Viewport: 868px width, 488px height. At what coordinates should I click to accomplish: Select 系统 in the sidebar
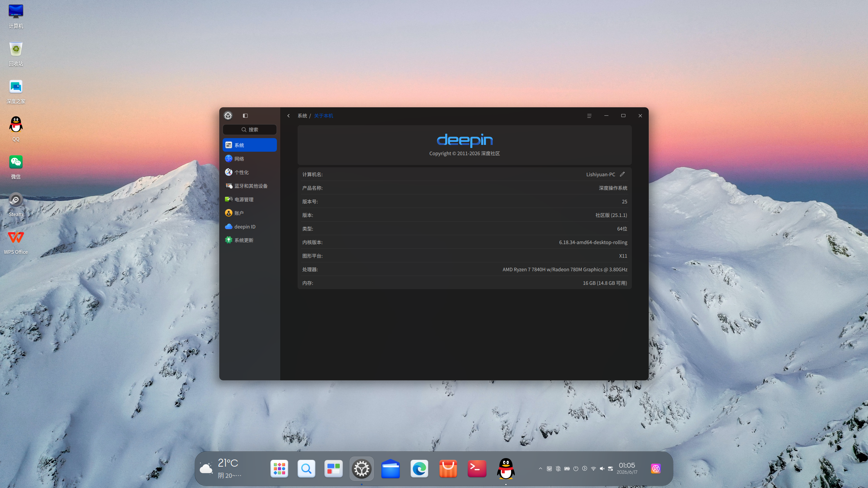[x=250, y=145]
